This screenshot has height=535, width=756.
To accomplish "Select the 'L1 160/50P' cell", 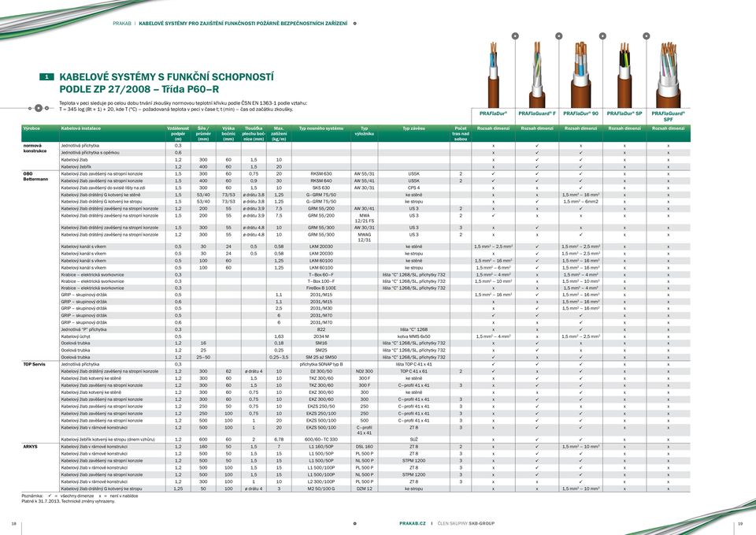I will [x=321, y=447].
